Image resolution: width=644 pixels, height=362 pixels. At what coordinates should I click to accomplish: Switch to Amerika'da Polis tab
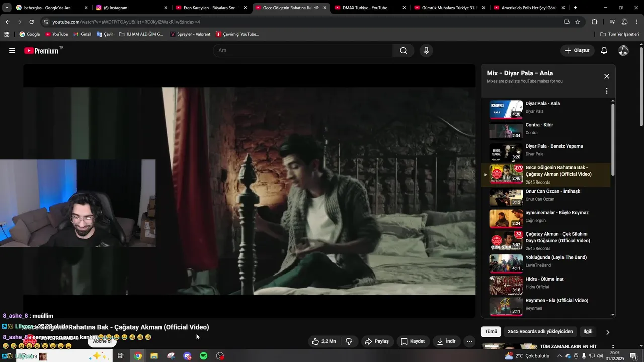(529, 8)
